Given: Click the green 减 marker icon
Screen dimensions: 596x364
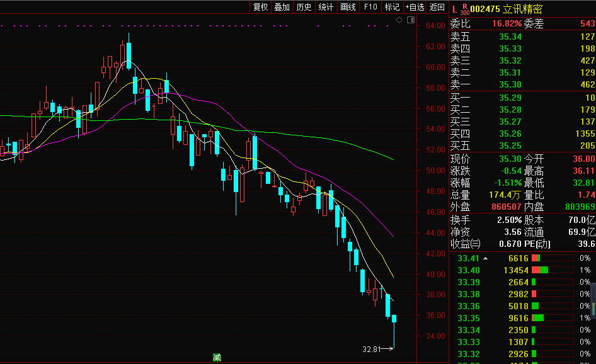Looking at the screenshot, I should tap(217, 358).
